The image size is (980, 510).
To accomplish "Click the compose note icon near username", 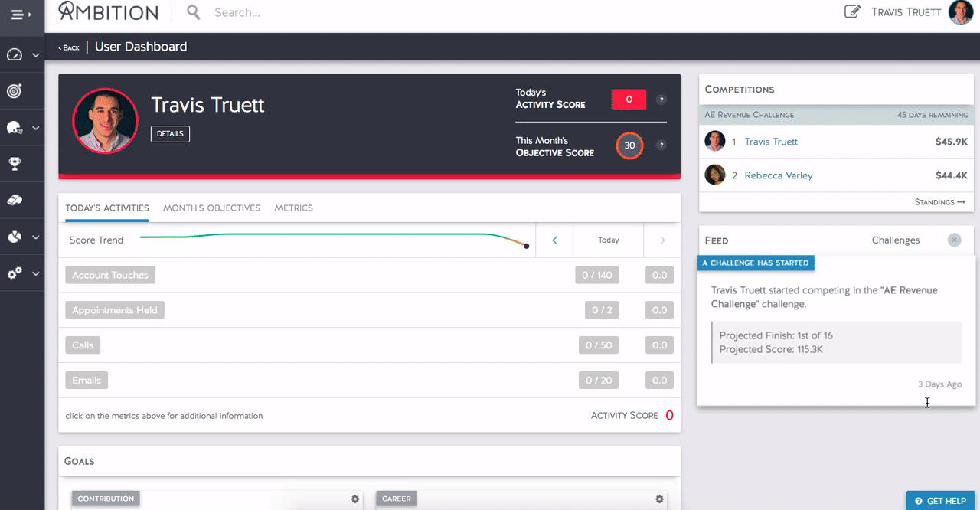I will pyautogui.click(x=851, y=12).
